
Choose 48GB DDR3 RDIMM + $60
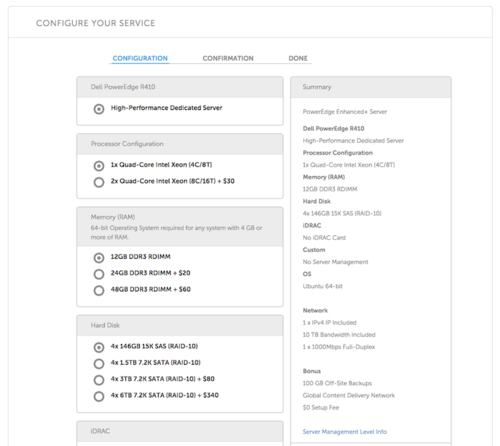click(99, 290)
